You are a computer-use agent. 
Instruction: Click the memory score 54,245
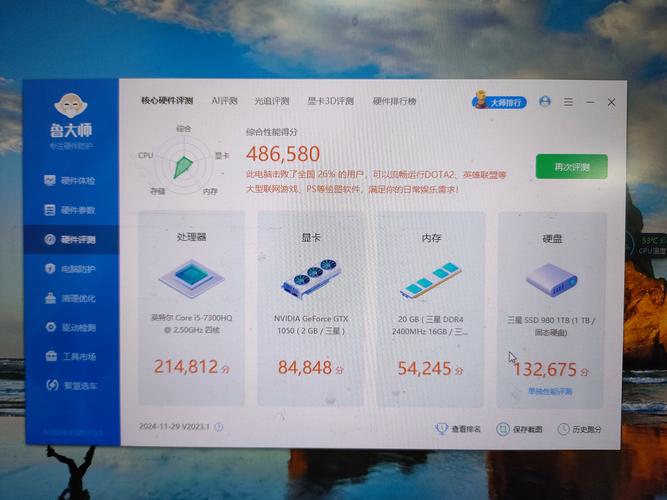pos(424,369)
